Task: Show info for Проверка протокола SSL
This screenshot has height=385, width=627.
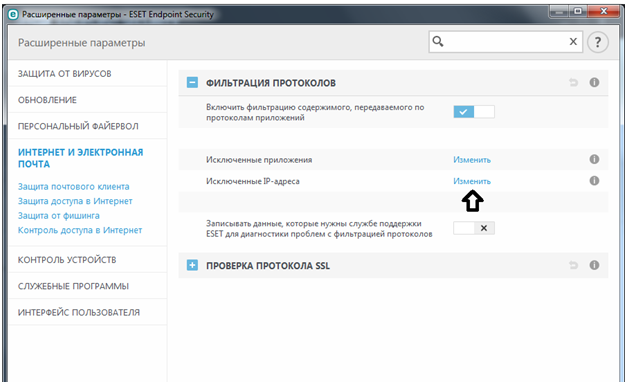Action: (x=594, y=265)
